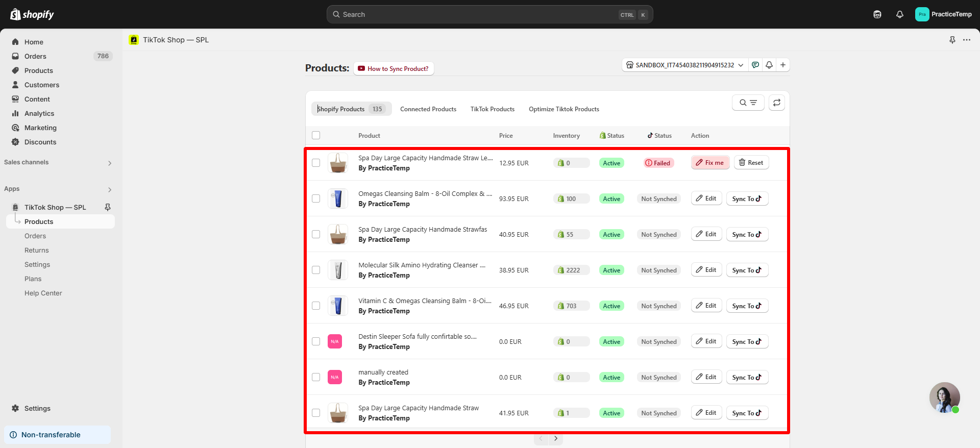Check the Vitamin C & Omegas row checkbox

[x=316, y=306]
